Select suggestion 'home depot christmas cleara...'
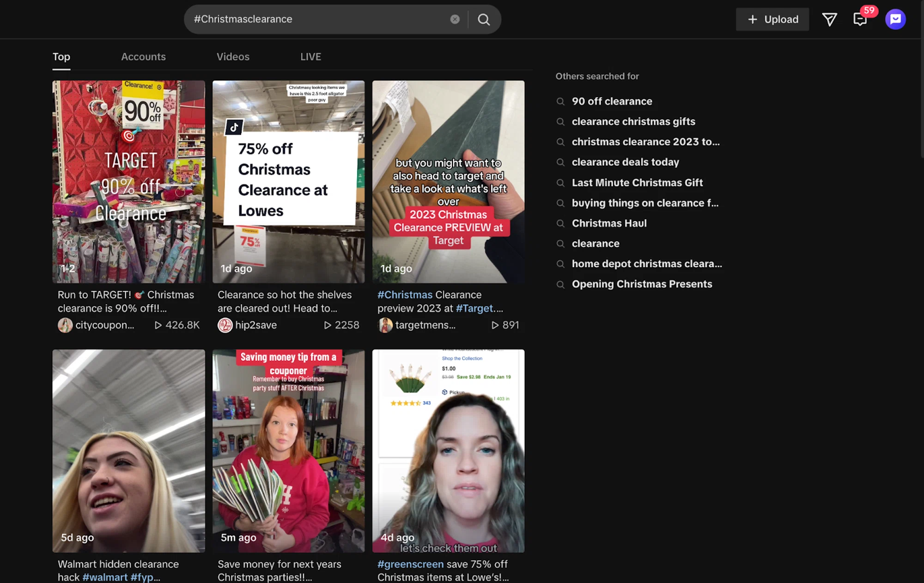Screen dimensions: 924x583 (647, 264)
